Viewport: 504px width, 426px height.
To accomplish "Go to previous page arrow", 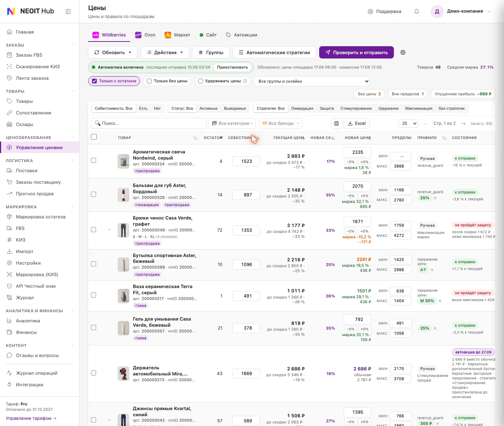I will coord(426,123).
